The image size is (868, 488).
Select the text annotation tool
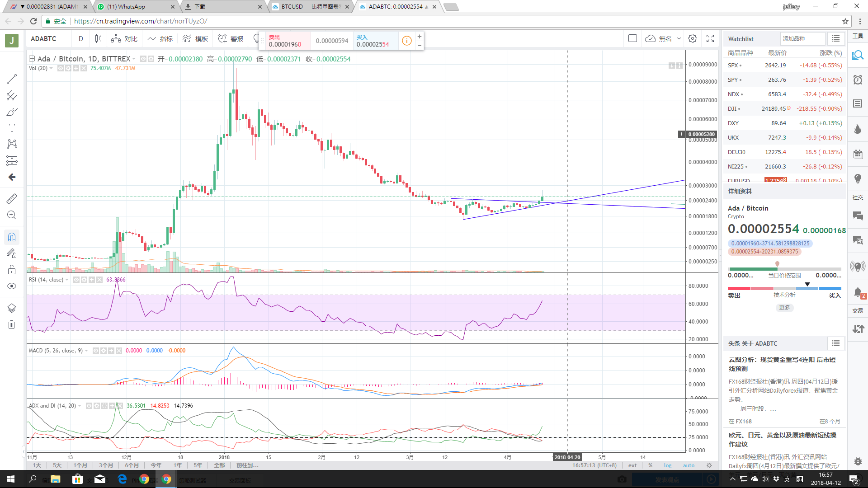12,128
